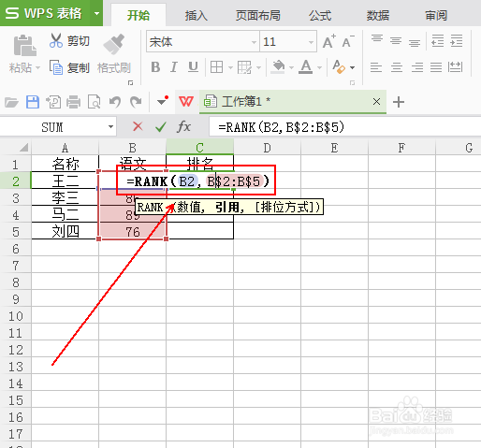Open the 审阅 tab

(436, 15)
